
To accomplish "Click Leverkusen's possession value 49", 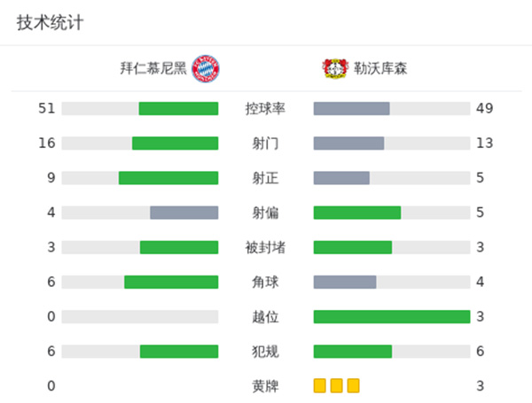I will (x=484, y=109).
